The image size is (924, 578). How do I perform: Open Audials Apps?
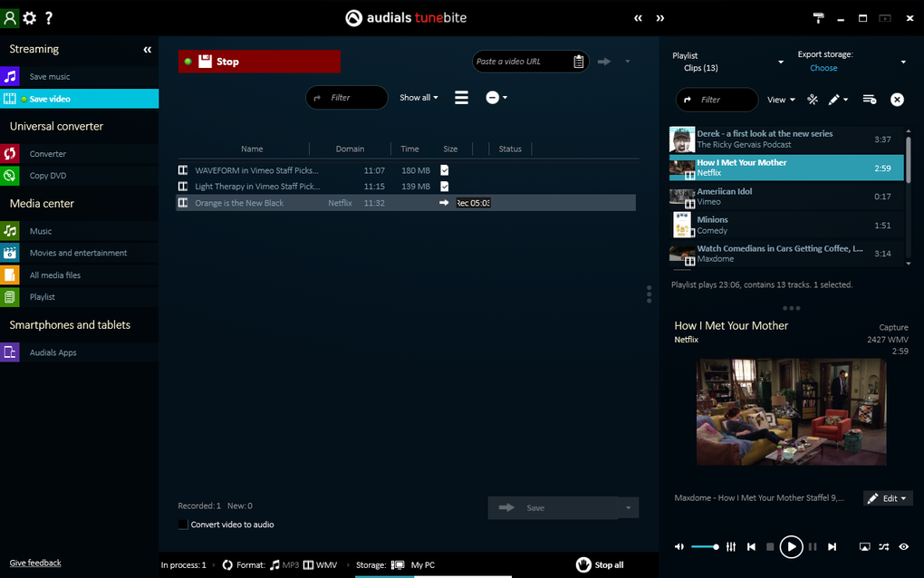79,352
